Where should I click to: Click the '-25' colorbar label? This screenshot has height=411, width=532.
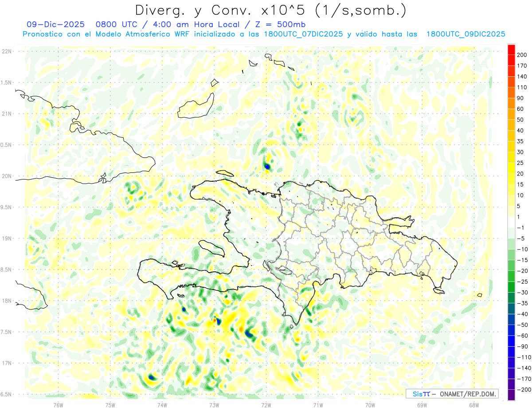522,282
